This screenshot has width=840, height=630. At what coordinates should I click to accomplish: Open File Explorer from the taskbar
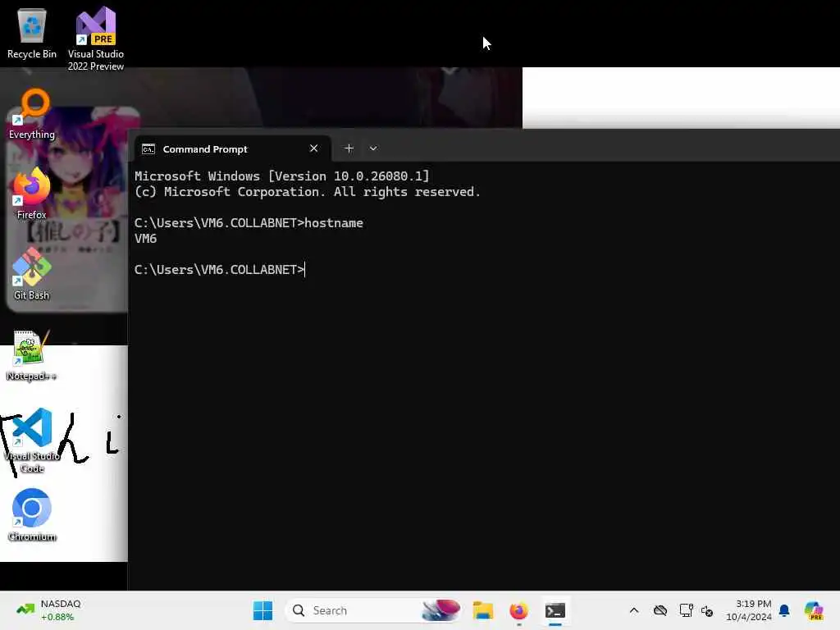[x=482, y=610]
